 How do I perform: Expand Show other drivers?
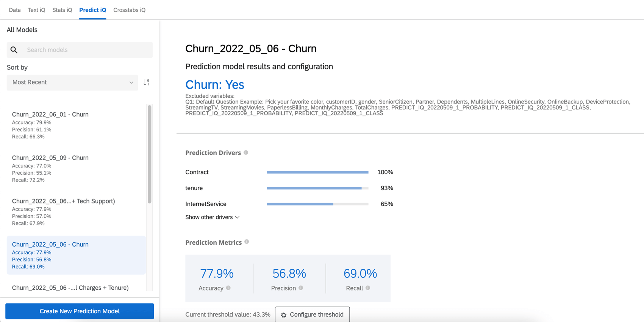tap(213, 217)
